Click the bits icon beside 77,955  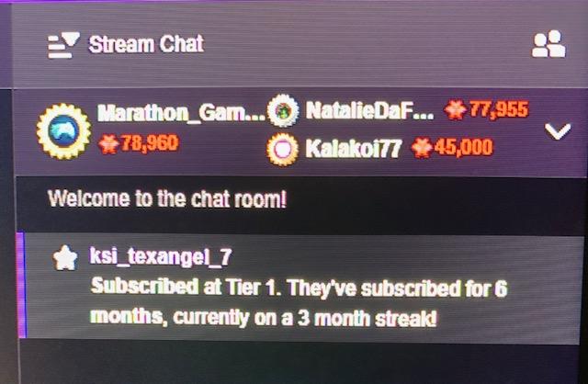pyautogui.click(x=456, y=109)
